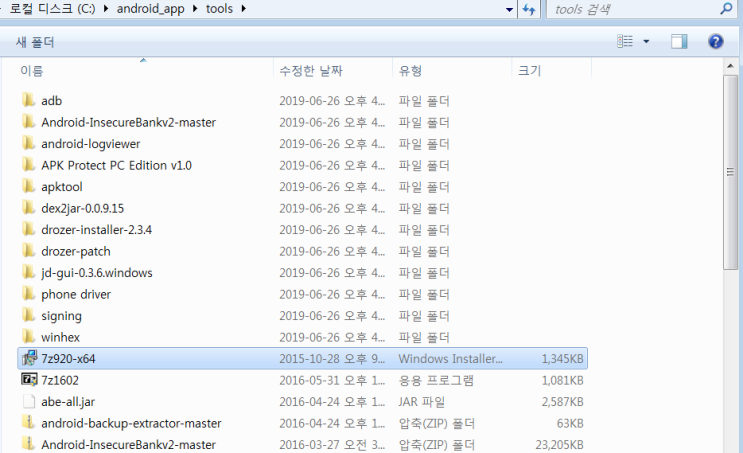Click the tools breadcrumb segment
The image size is (743, 453).
pos(219,9)
